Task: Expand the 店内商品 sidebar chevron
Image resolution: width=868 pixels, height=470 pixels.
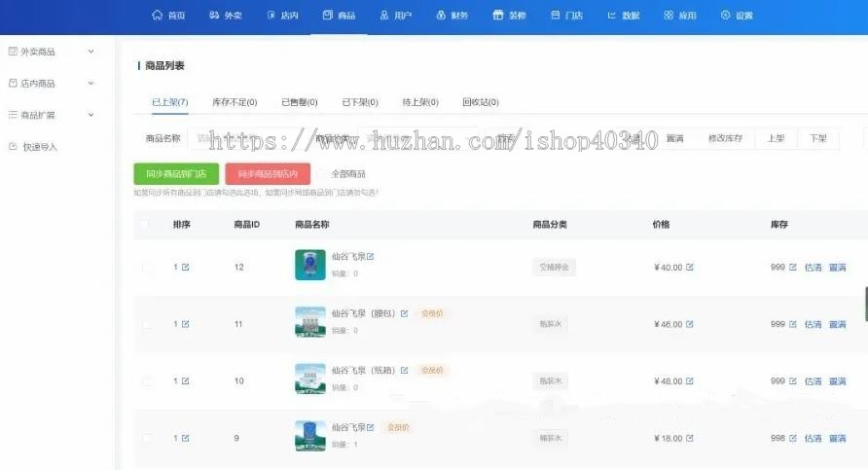Action: coord(90,83)
